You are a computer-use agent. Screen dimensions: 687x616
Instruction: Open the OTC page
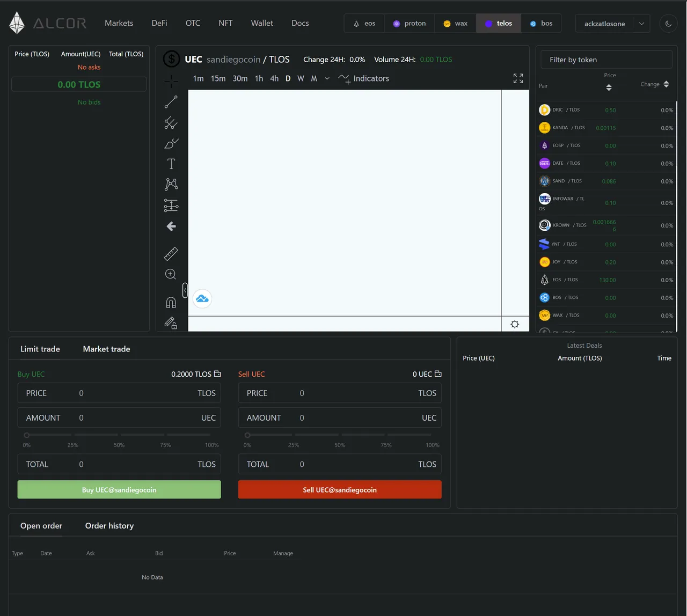[x=193, y=23]
